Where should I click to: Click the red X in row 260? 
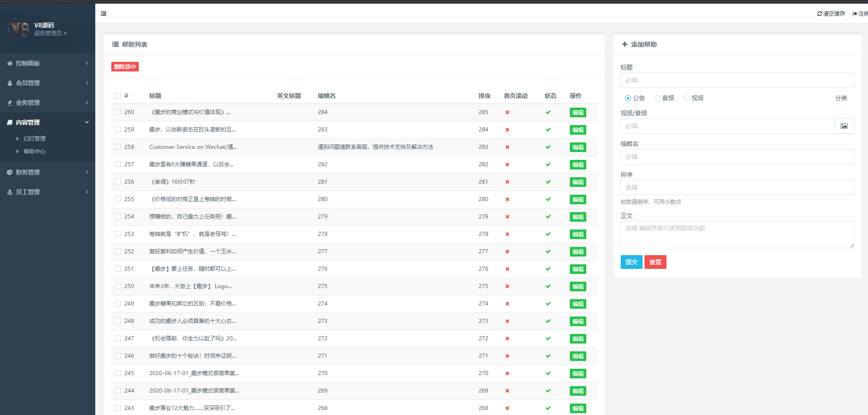(x=507, y=112)
